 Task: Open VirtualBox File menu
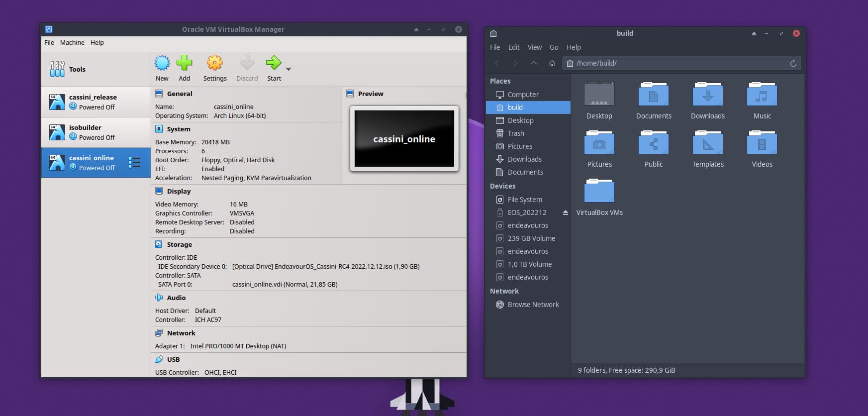(49, 43)
